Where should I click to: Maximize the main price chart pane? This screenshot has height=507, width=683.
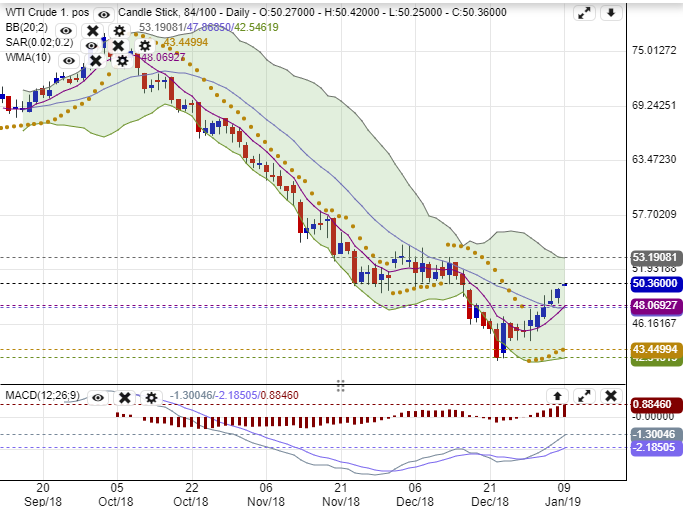[585, 13]
